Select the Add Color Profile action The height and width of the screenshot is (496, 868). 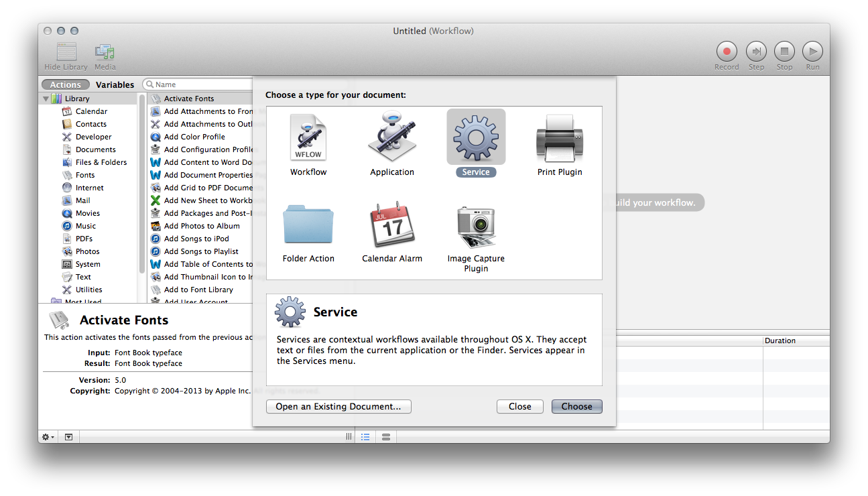pyautogui.click(x=200, y=137)
